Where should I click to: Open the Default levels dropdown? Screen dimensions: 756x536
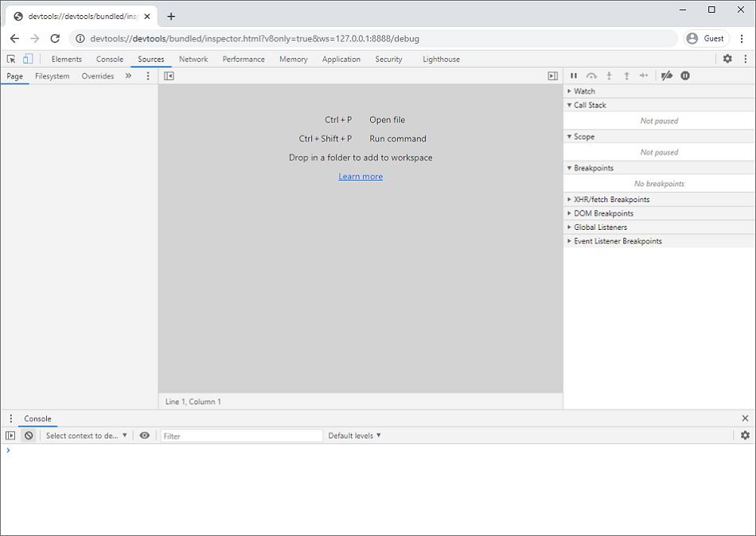354,436
